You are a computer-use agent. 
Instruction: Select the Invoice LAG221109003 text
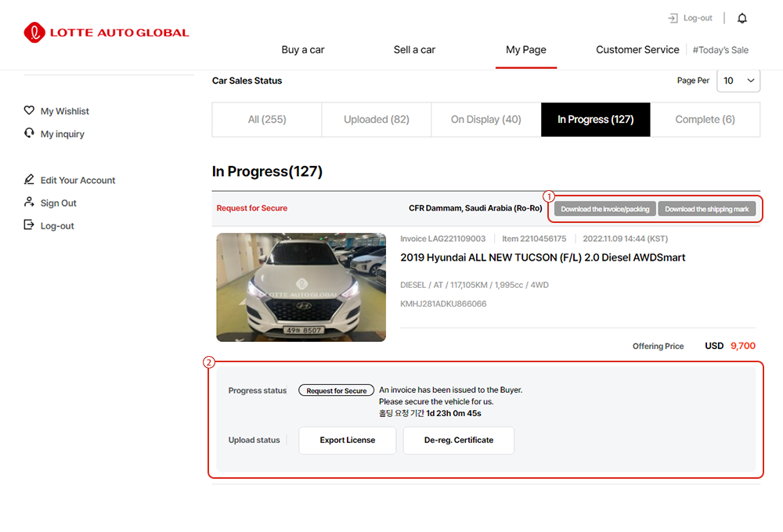443,239
